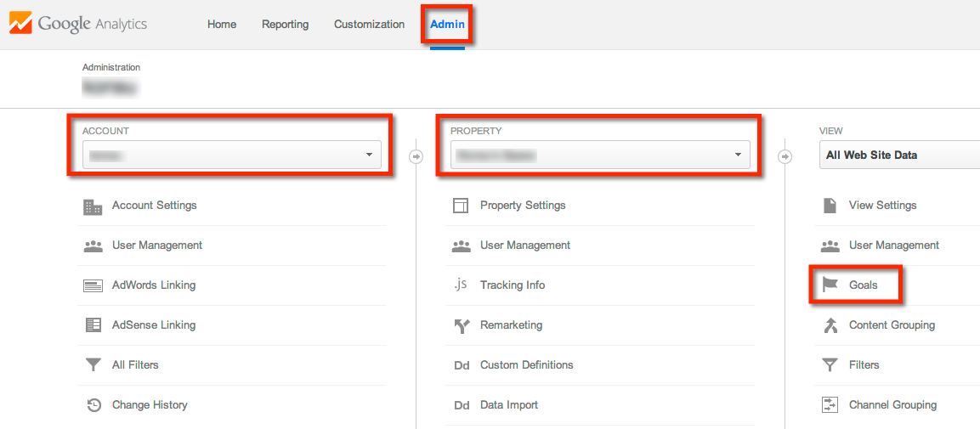The width and height of the screenshot is (980, 429).
Task: Open View Settings
Action: tap(882, 205)
